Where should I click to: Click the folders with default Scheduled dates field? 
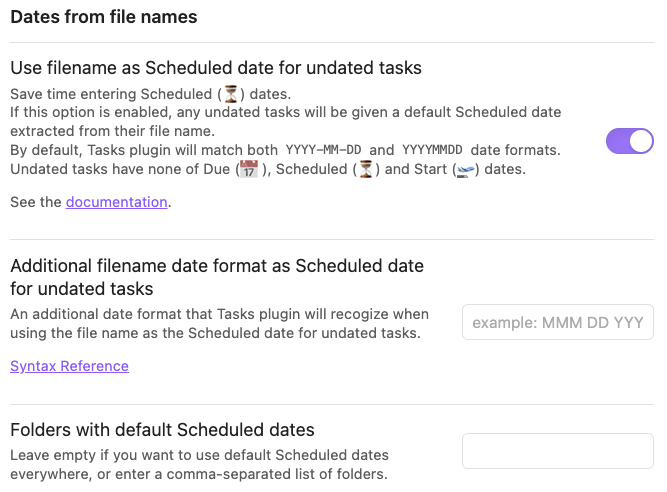click(557, 451)
